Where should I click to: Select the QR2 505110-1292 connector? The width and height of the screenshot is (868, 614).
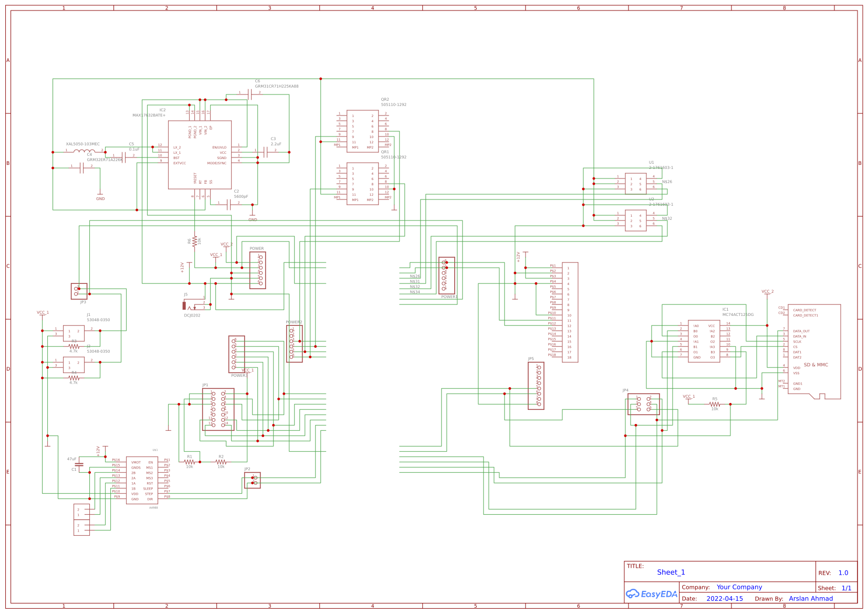pyautogui.click(x=362, y=131)
